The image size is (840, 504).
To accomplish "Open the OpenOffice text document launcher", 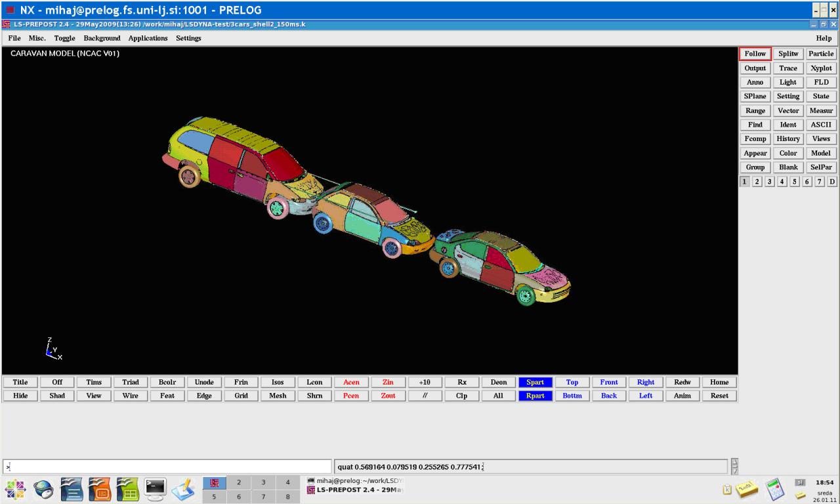I will (x=72, y=489).
